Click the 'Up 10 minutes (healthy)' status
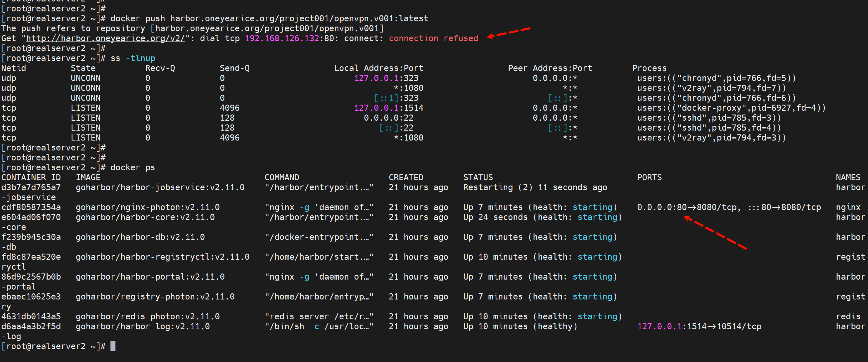The width and height of the screenshot is (868, 362). tap(520, 326)
